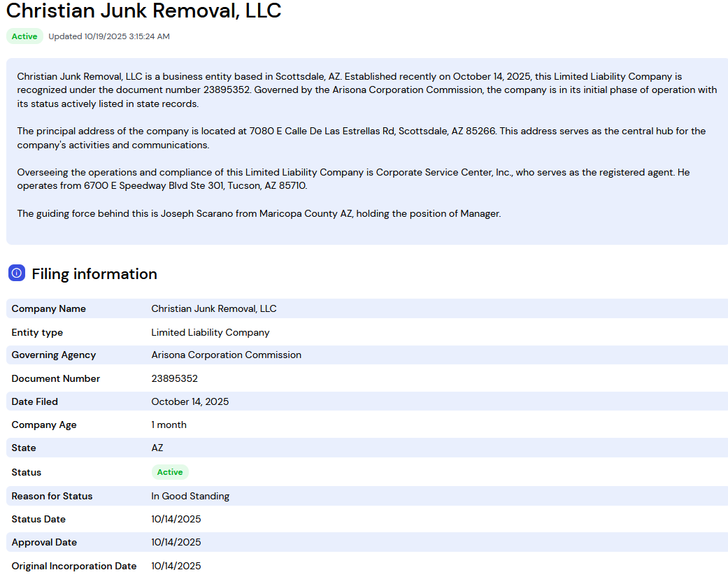
Task: Select the Company Name row label
Action: pos(48,308)
